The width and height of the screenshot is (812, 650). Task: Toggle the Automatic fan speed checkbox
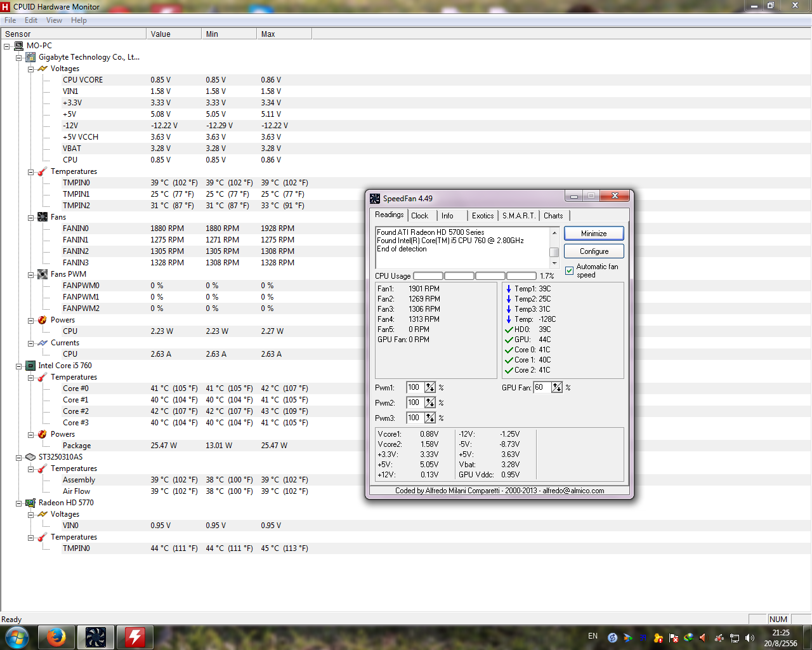(570, 271)
